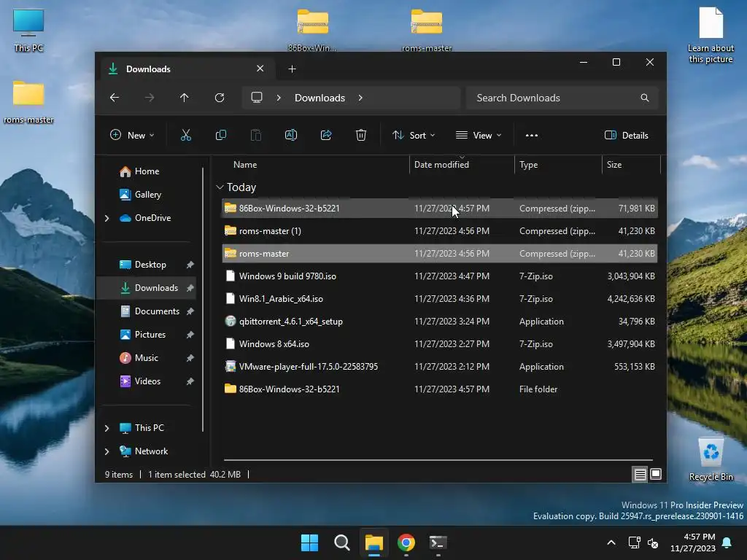
Task: Click the Cut scissors icon
Action: pyautogui.click(x=186, y=135)
